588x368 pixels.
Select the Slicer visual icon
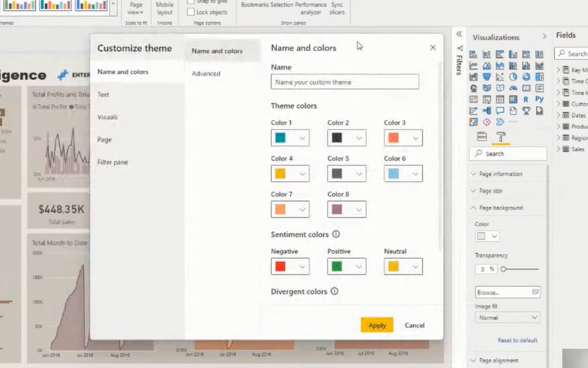pos(487,99)
